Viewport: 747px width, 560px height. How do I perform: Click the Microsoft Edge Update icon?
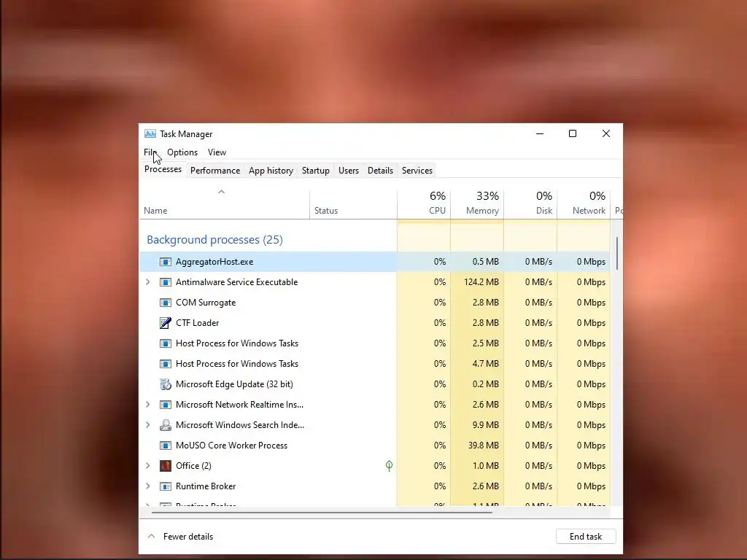pyautogui.click(x=166, y=384)
